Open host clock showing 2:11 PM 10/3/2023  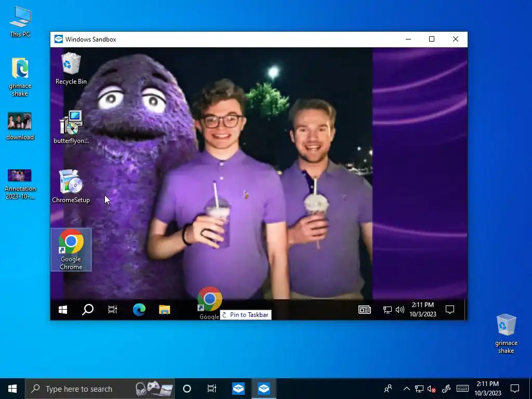tap(487, 389)
